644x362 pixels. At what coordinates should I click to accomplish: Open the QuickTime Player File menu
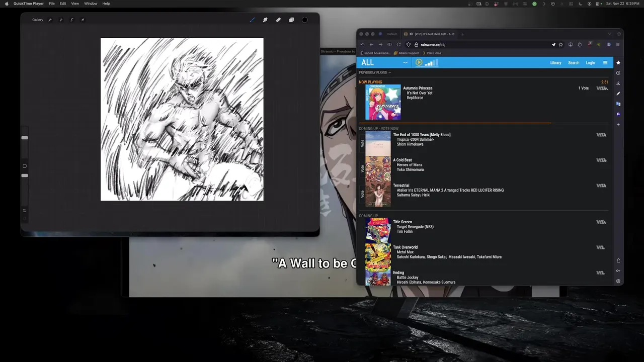(51, 4)
